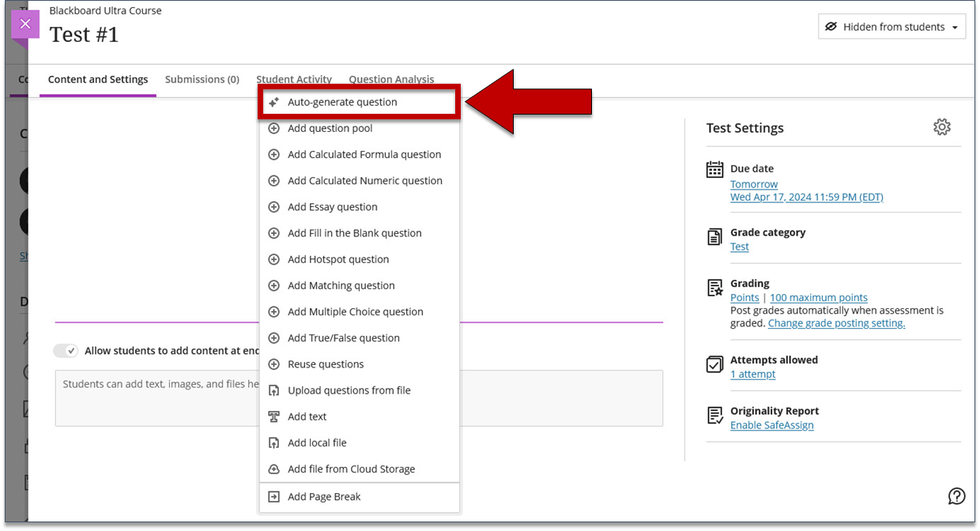Click the upload icon beside Upload questions from file
The image size is (980, 531).
pyautogui.click(x=273, y=390)
